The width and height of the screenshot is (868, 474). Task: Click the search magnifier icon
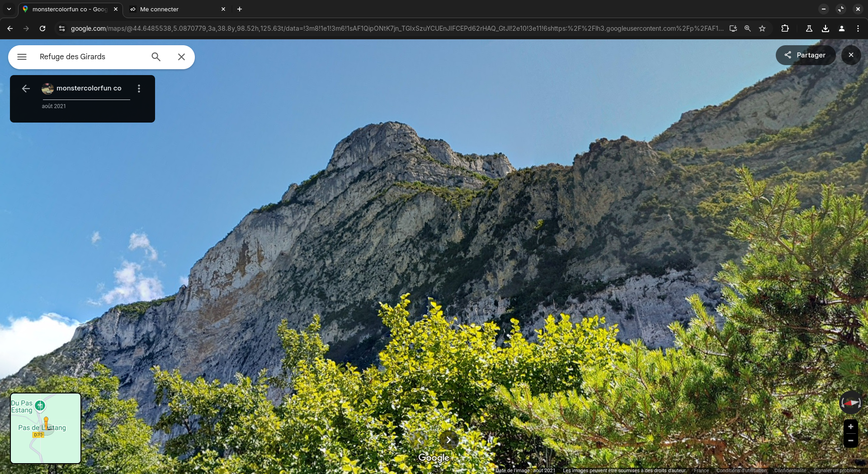point(156,57)
